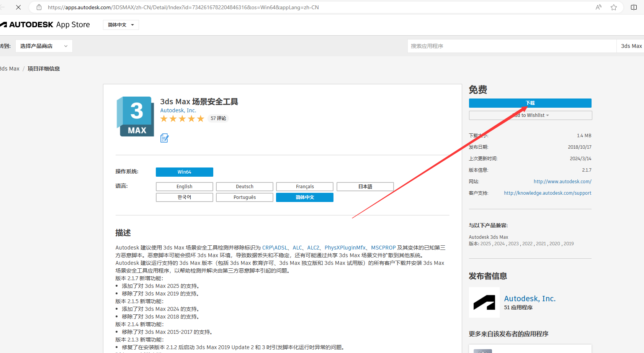Image resolution: width=644 pixels, height=353 pixels.
Task: Click the document icon below star ratings
Action: point(164,138)
